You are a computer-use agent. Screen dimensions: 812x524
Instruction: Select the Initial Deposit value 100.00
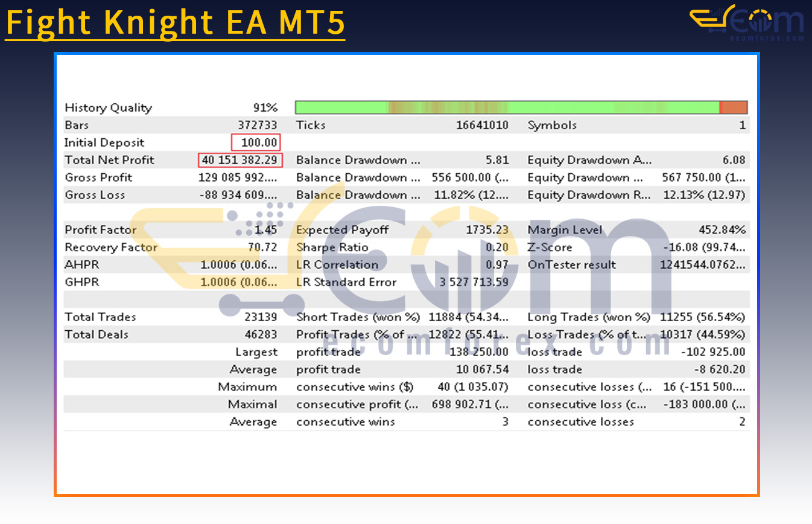point(257,143)
